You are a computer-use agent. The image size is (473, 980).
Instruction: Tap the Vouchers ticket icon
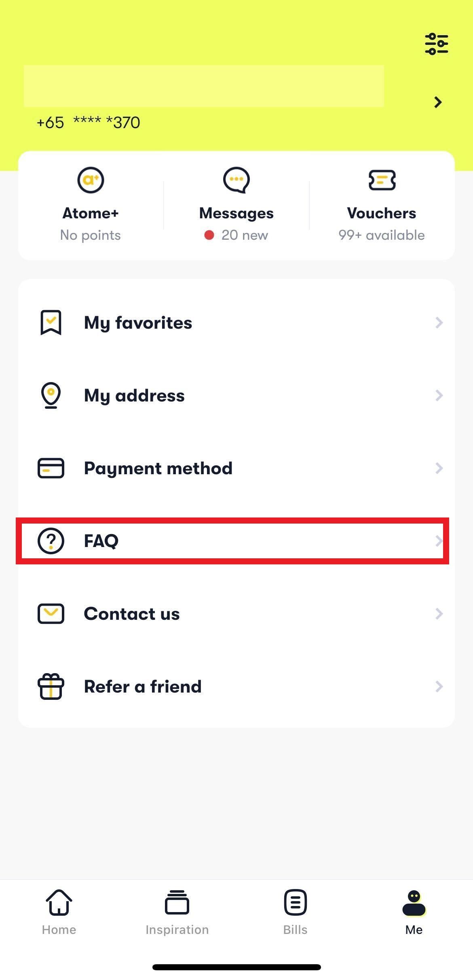coord(382,181)
